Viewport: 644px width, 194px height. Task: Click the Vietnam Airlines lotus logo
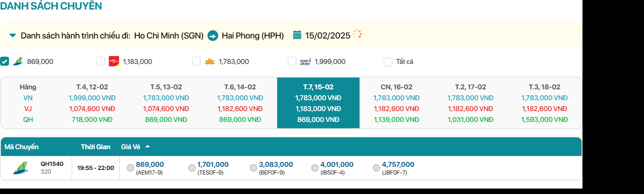[210, 61]
